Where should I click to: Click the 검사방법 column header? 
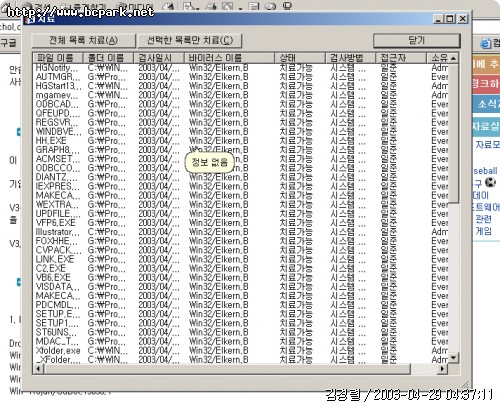click(x=350, y=58)
